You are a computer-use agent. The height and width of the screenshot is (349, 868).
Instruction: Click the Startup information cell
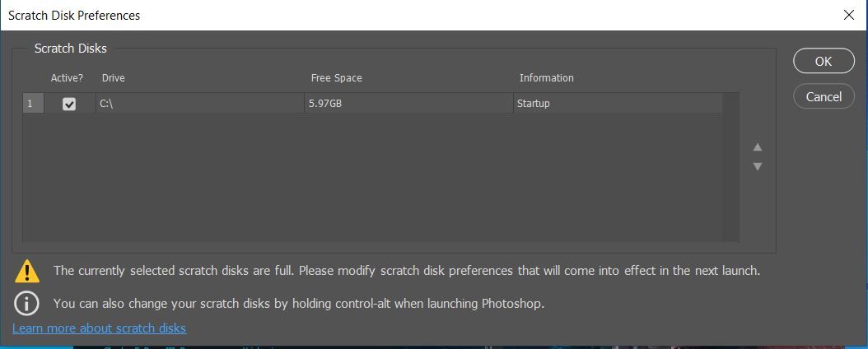pyautogui.click(x=533, y=104)
